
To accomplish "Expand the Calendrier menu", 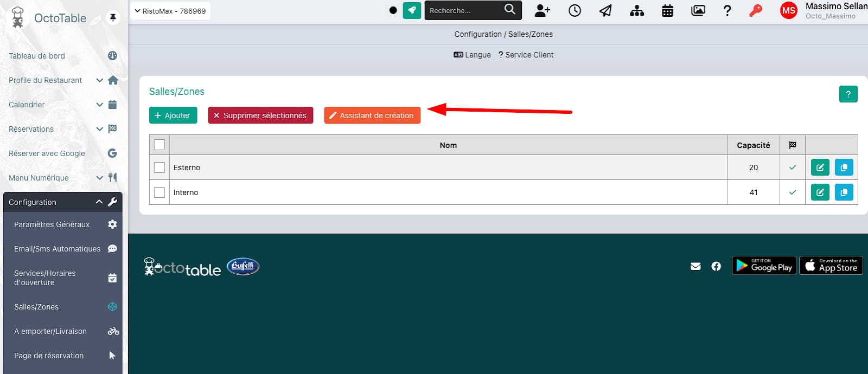I will pos(63,105).
